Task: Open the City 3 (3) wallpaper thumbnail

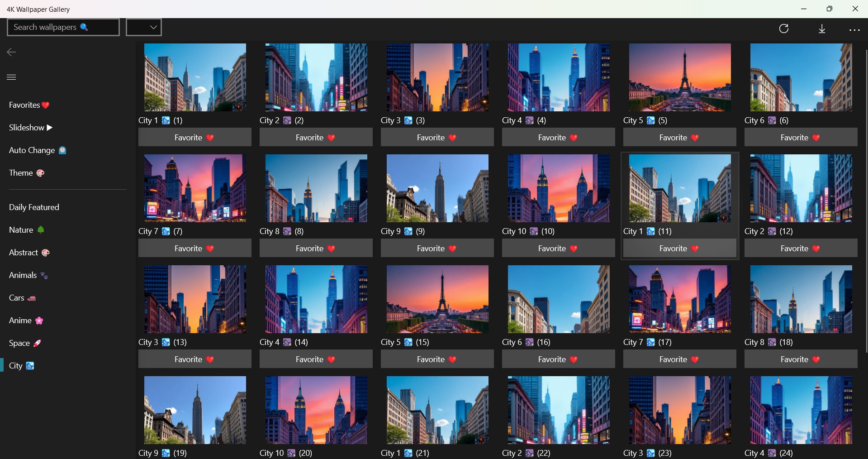Action: point(438,77)
